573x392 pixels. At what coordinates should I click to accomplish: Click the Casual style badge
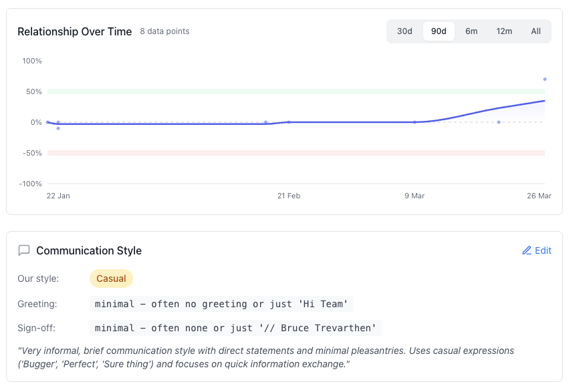111,278
